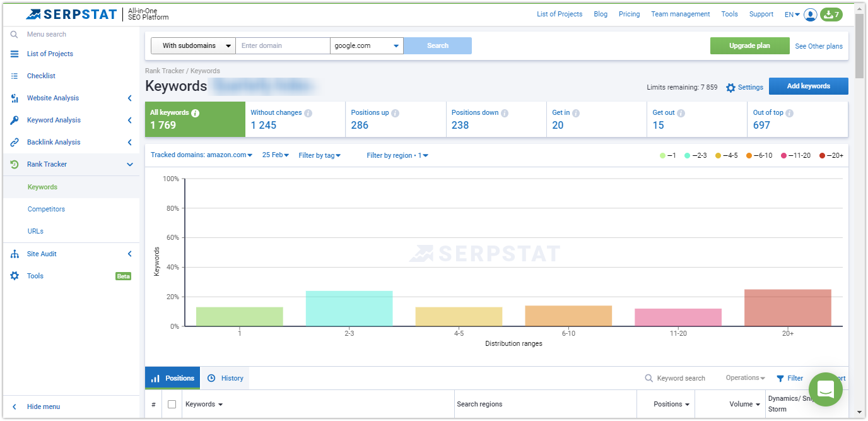Screen dimensions: 868x421
Task: Click the keyword search magnifier icon
Action: click(648, 379)
